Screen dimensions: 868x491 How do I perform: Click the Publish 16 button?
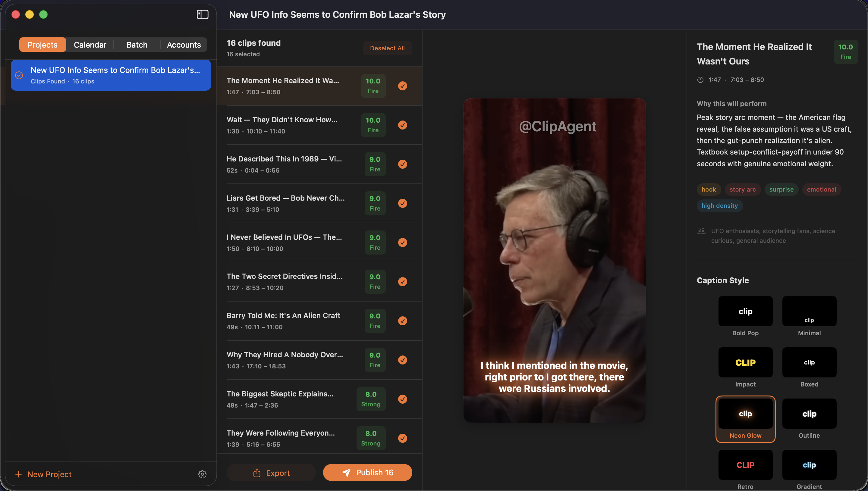click(x=367, y=472)
